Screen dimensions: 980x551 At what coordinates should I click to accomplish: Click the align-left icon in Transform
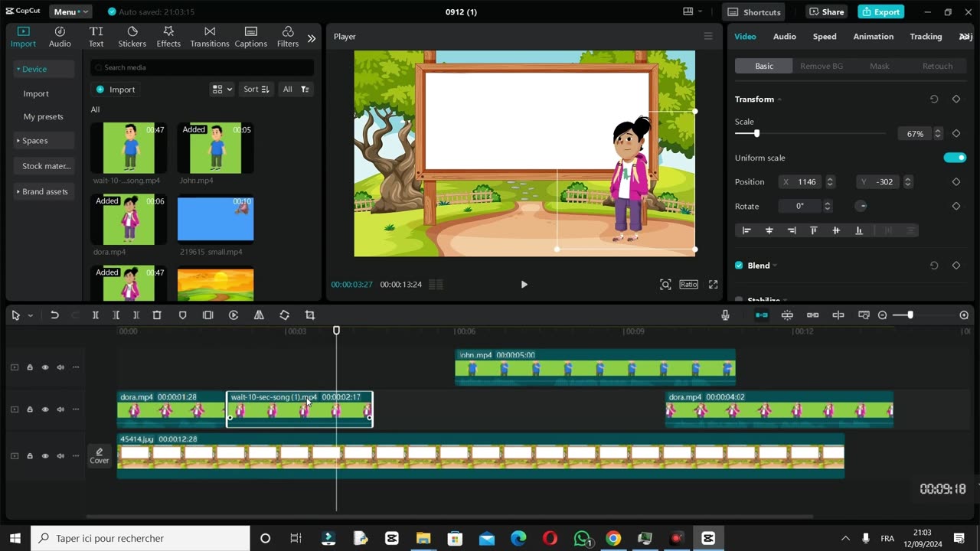coord(746,230)
